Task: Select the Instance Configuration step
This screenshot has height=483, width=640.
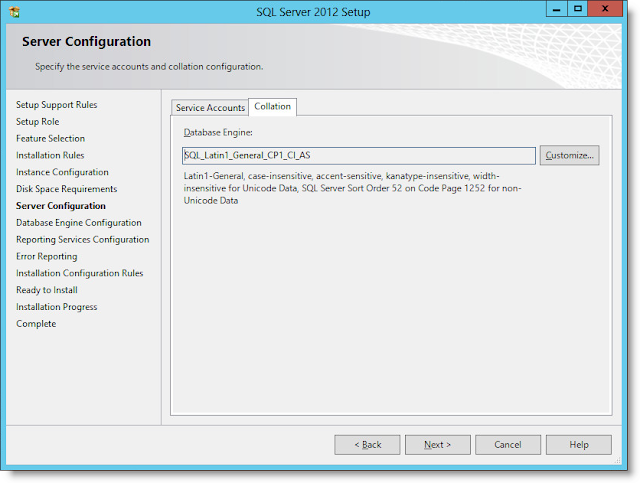Action: pos(62,172)
